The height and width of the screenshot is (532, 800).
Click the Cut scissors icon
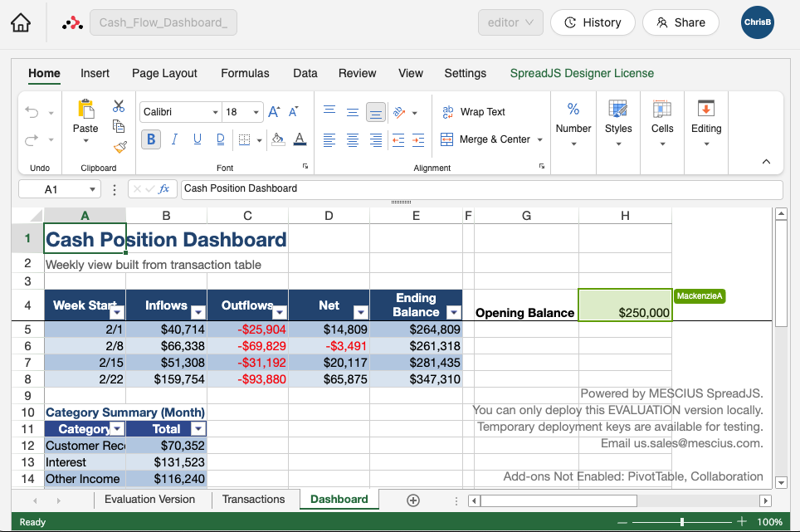coord(118,106)
